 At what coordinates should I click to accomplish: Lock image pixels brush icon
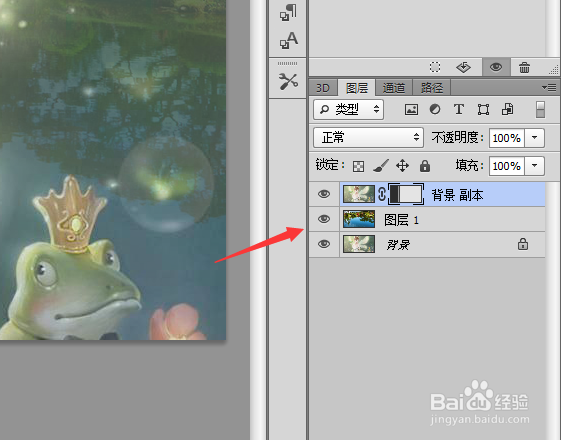[x=381, y=166]
